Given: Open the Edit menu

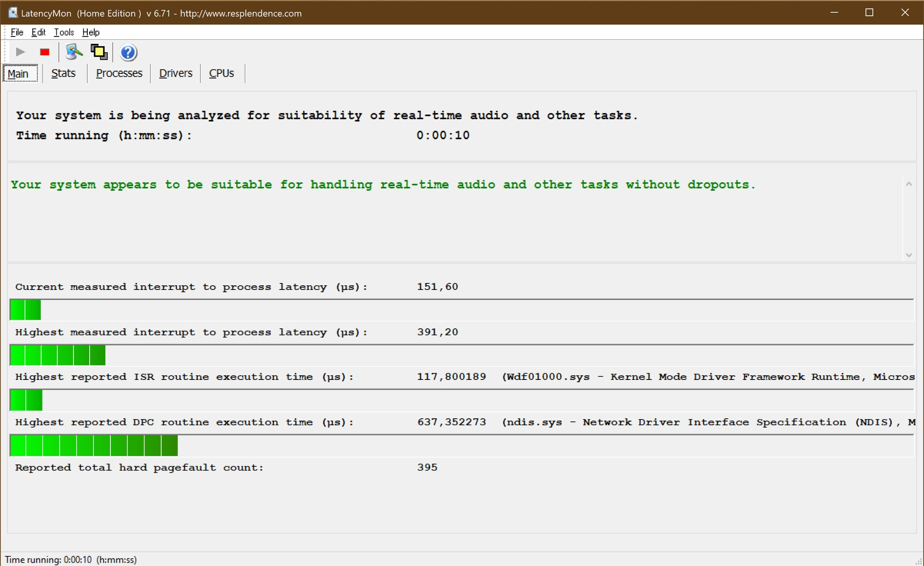Looking at the screenshot, I should tap(38, 32).
